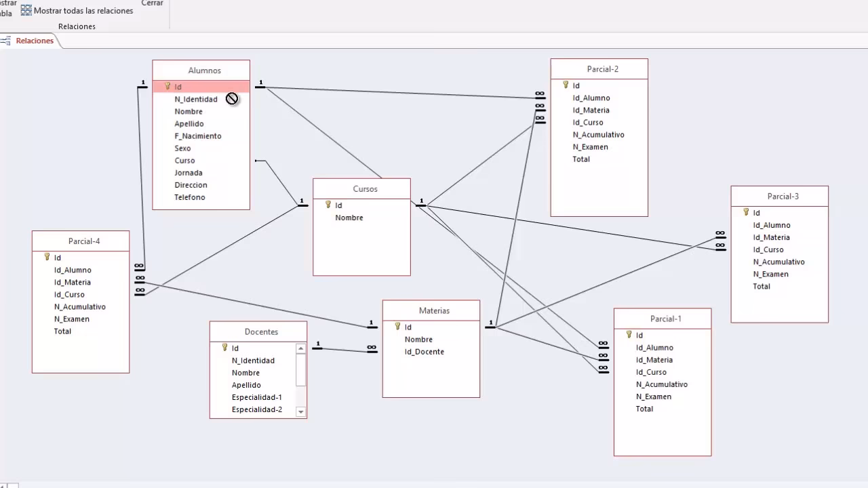Select the Total field in Parcial-1

point(644,409)
